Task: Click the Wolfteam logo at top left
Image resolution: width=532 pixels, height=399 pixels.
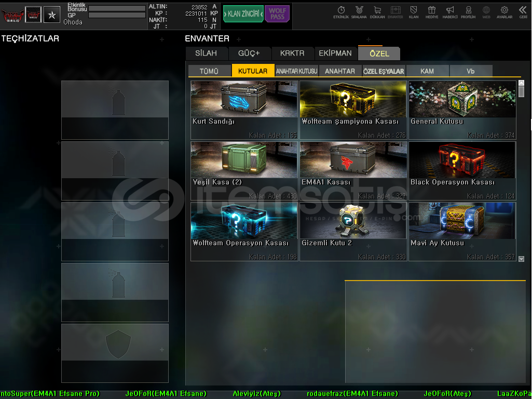Action: (x=12, y=16)
